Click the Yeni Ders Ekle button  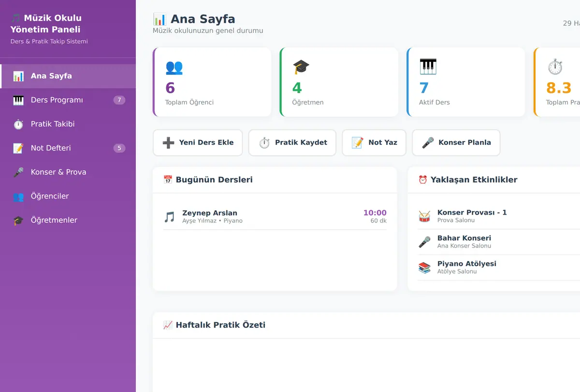(x=198, y=143)
